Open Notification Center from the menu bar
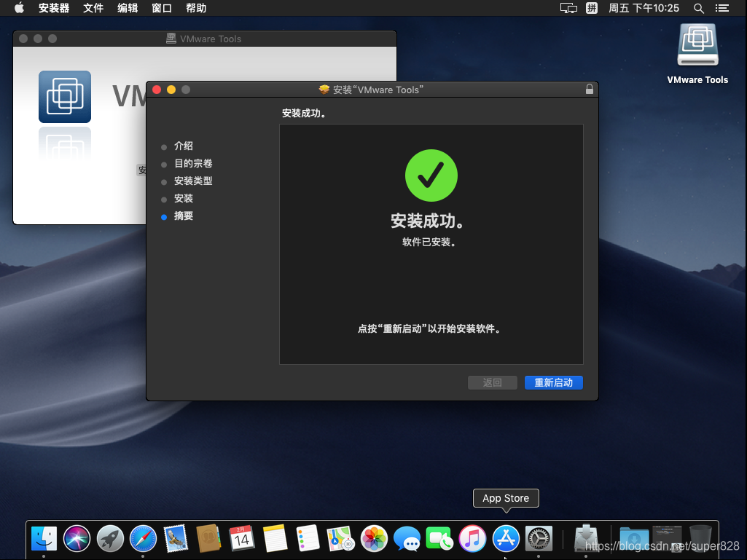 click(x=722, y=8)
